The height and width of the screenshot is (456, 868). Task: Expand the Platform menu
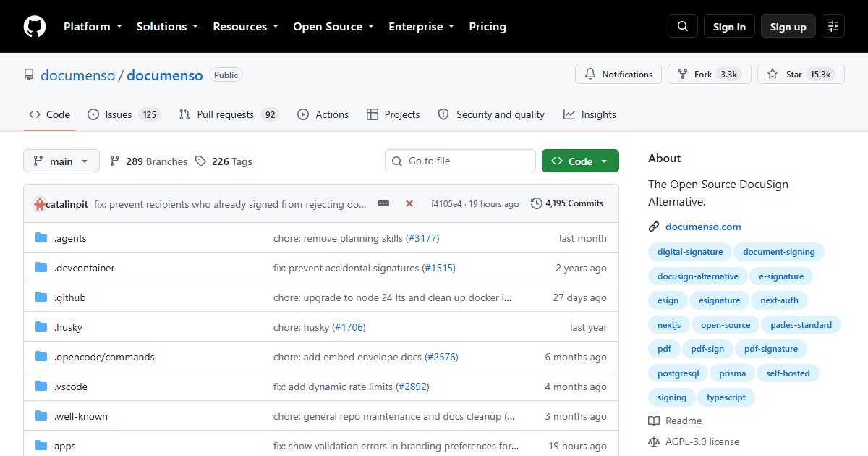94,27
